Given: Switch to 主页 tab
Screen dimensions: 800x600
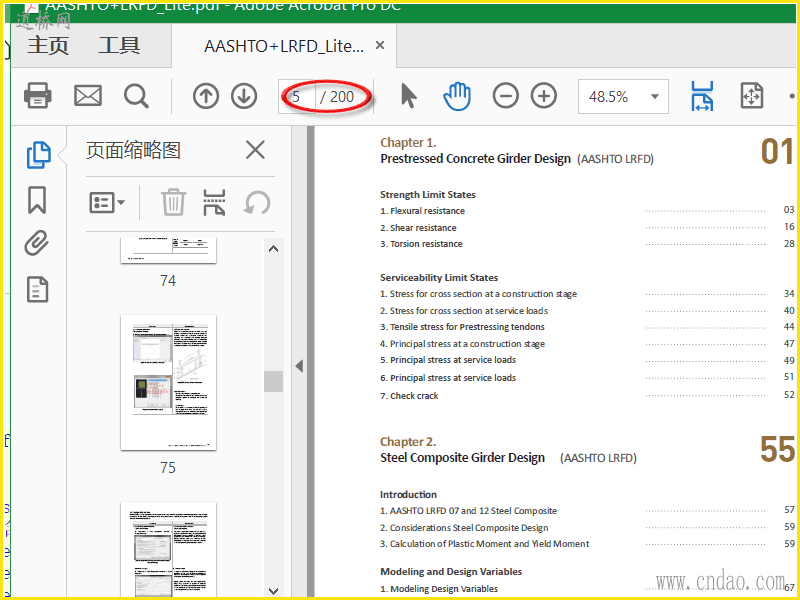Looking at the screenshot, I should (48, 45).
